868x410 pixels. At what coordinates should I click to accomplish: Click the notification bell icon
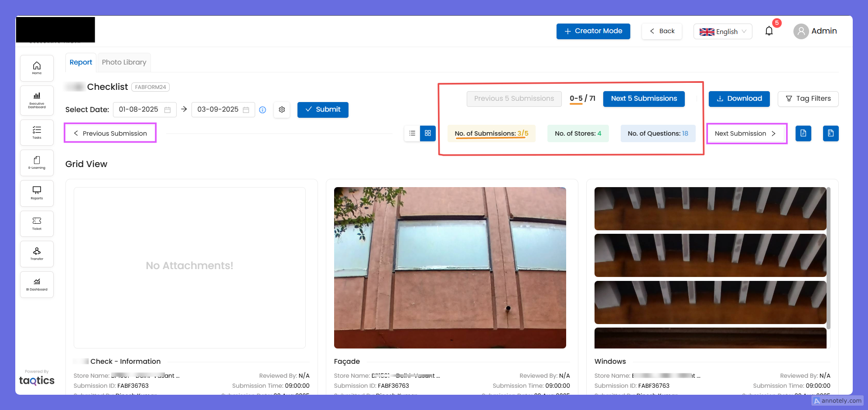pos(769,31)
